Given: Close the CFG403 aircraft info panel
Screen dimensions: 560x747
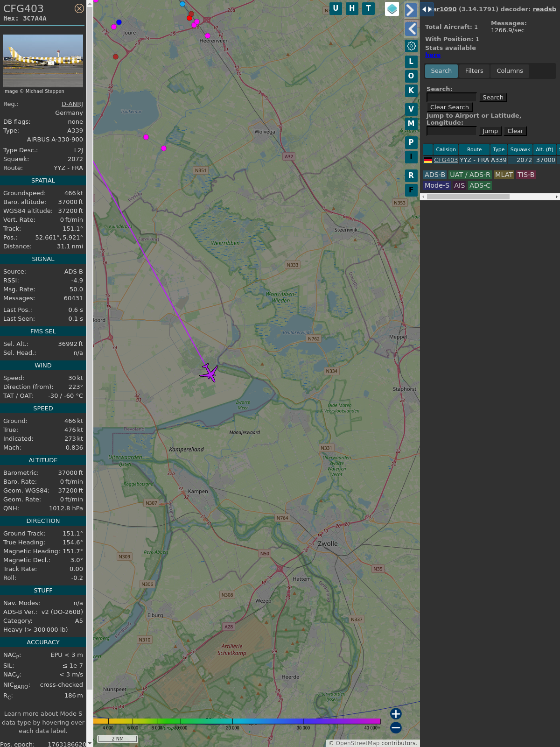Looking at the screenshot, I should click(79, 8).
